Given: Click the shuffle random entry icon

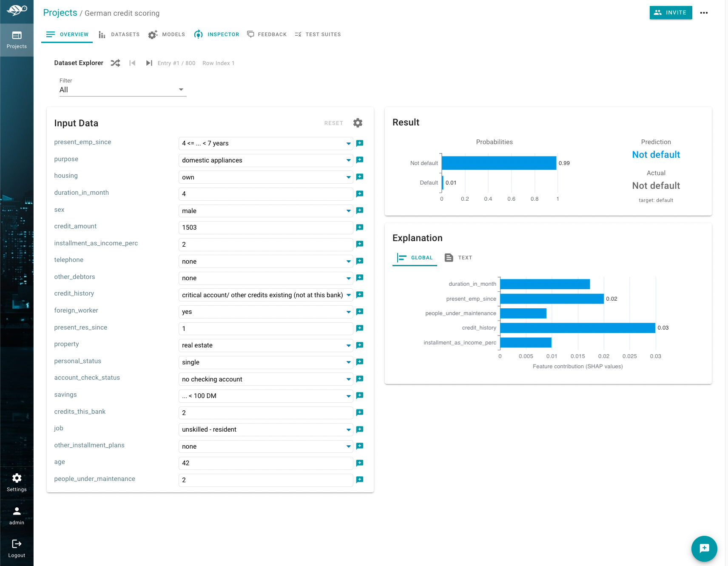Looking at the screenshot, I should pyautogui.click(x=115, y=63).
